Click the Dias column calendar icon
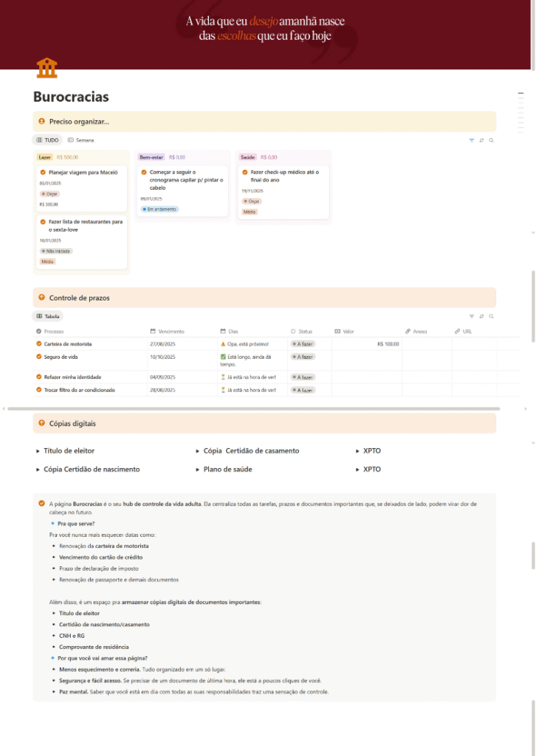The image size is (536, 756). pos(223,331)
